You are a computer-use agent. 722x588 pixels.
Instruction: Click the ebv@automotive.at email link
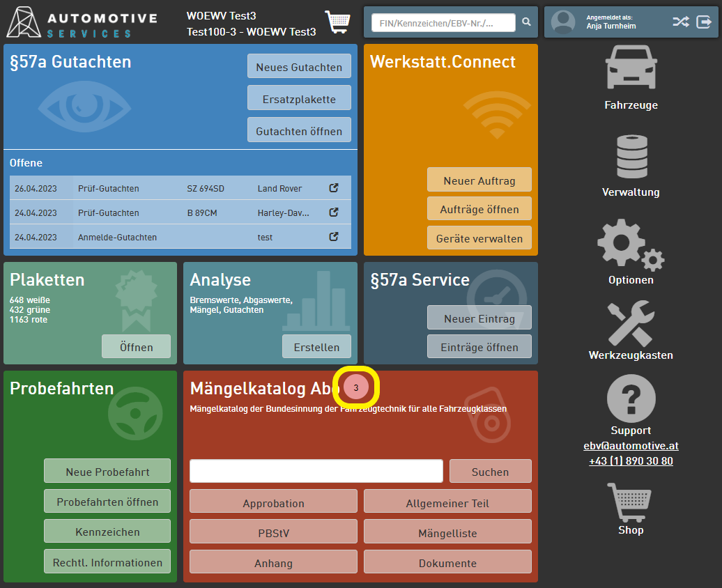point(631,446)
